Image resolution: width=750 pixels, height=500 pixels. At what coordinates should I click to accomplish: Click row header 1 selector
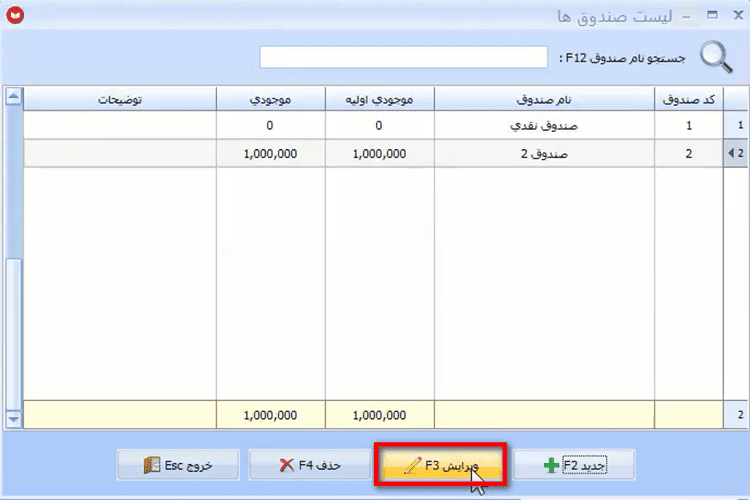tap(736, 125)
